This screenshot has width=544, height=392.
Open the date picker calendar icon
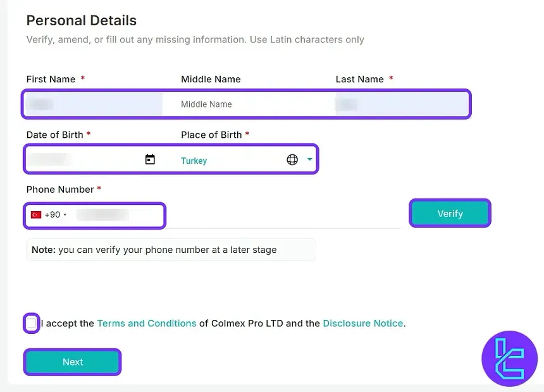point(150,159)
